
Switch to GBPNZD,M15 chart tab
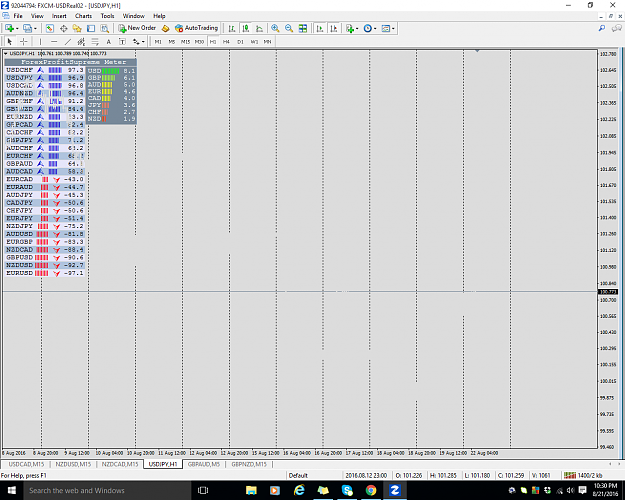coord(249,464)
